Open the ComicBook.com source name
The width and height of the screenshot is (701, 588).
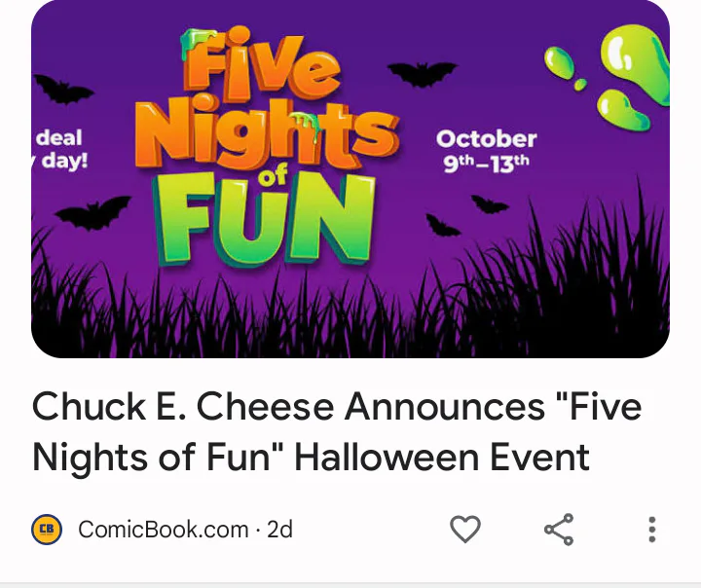(x=163, y=530)
